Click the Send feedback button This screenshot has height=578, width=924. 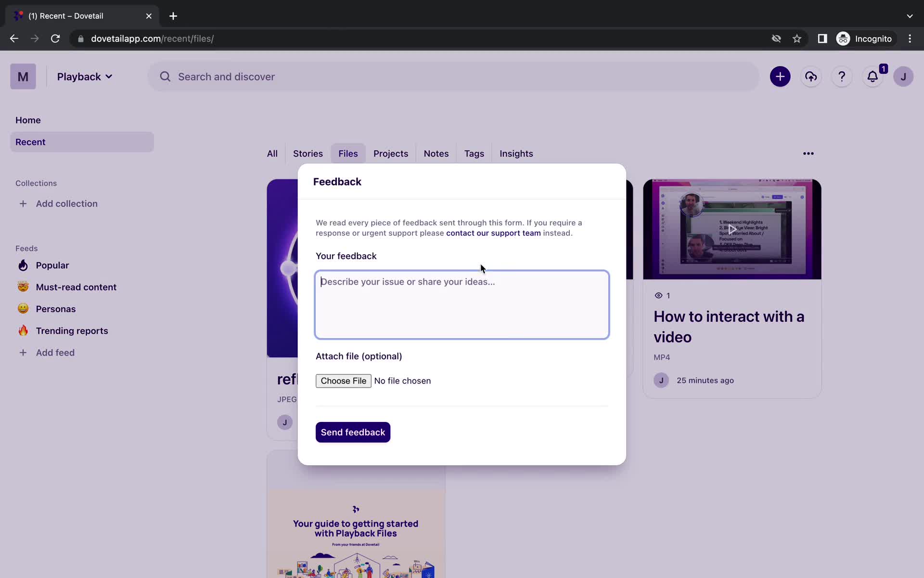[x=353, y=432]
